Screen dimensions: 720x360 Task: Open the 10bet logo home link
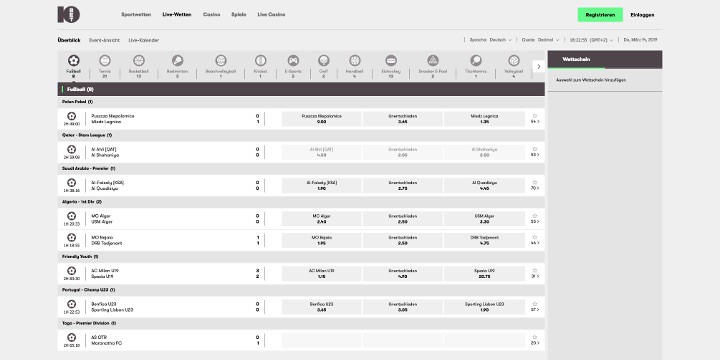coord(68,15)
